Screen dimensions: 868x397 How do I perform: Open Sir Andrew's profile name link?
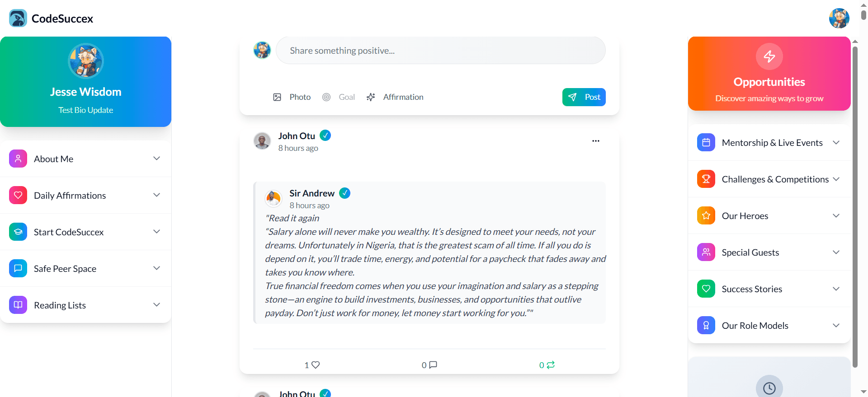coord(312,193)
